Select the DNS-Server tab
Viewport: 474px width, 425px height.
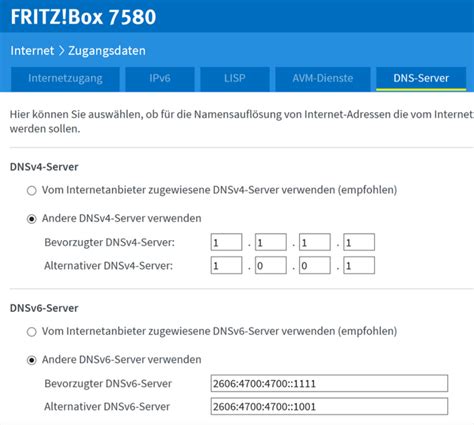[421, 79]
